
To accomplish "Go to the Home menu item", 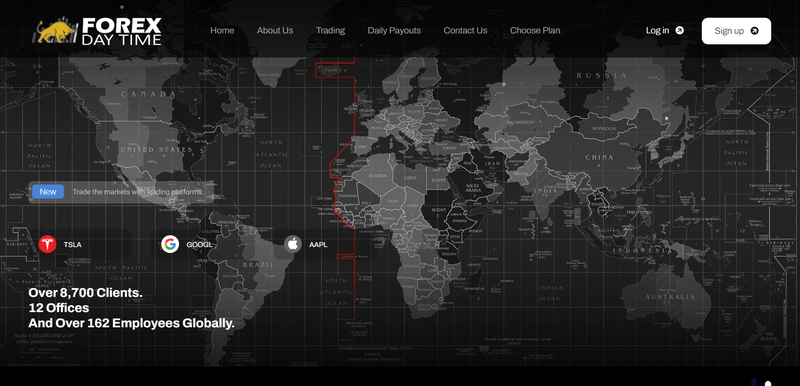I will coord(222,31).
